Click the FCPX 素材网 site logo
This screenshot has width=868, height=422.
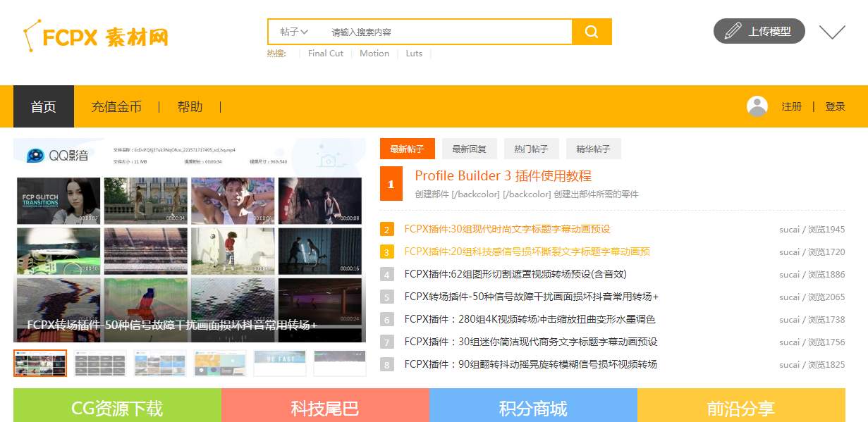point(95,37)
